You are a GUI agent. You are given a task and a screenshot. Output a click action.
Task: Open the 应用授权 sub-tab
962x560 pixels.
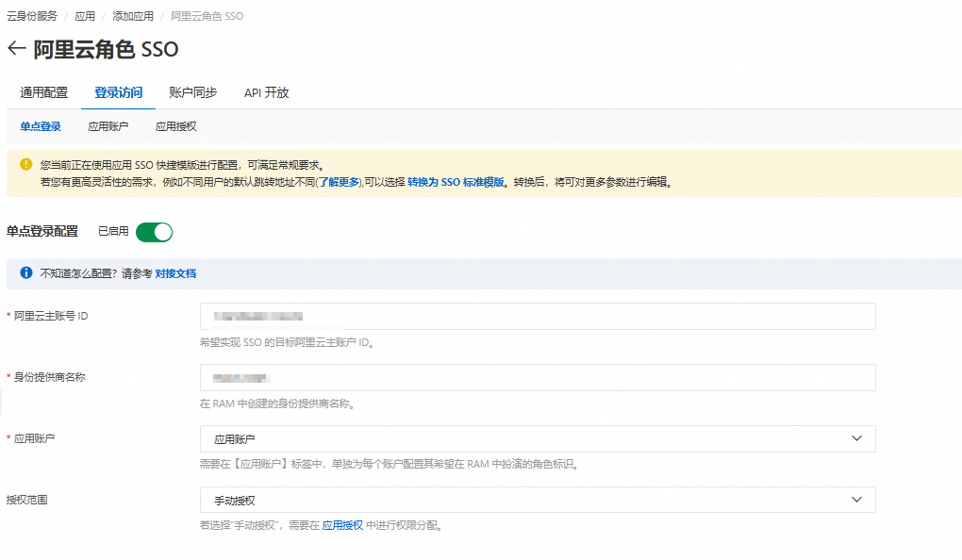click(x=176, y=126)
